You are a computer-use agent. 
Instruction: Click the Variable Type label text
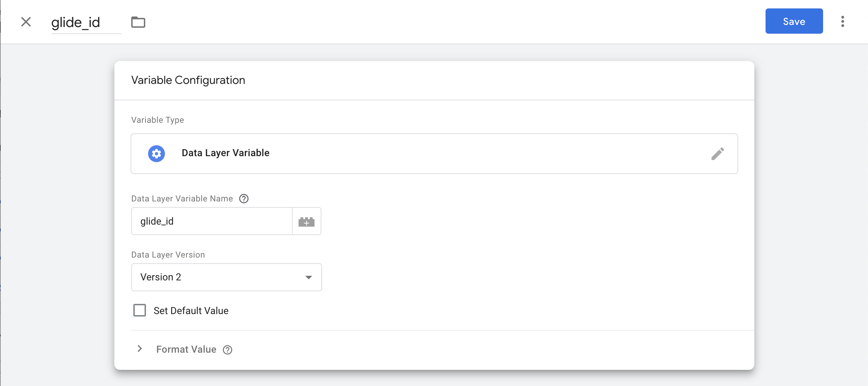coord(158,120)
